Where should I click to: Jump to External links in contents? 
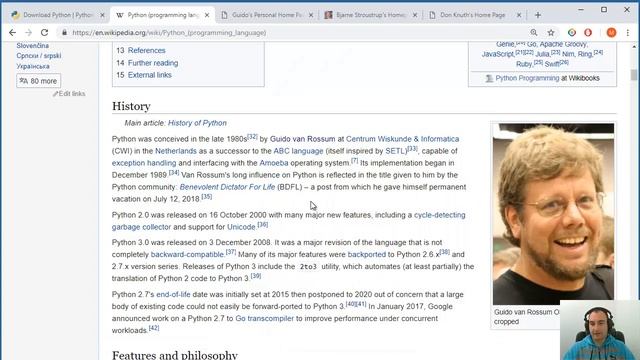point(150,75)
